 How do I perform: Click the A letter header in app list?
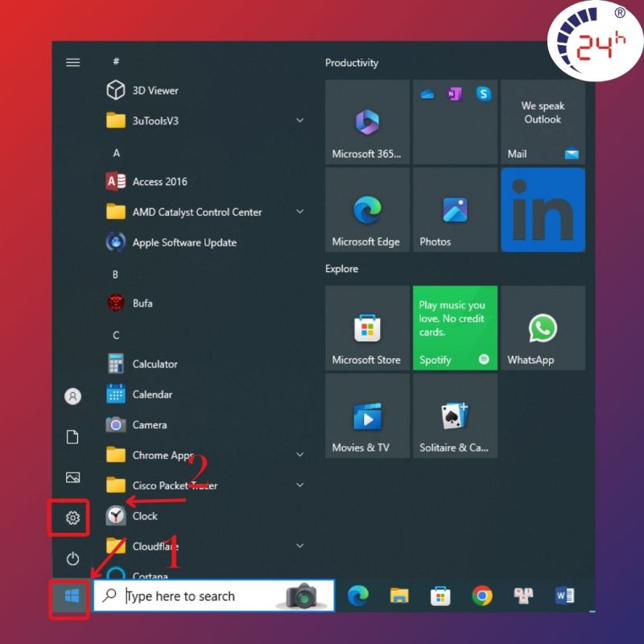tap(117, 153)
